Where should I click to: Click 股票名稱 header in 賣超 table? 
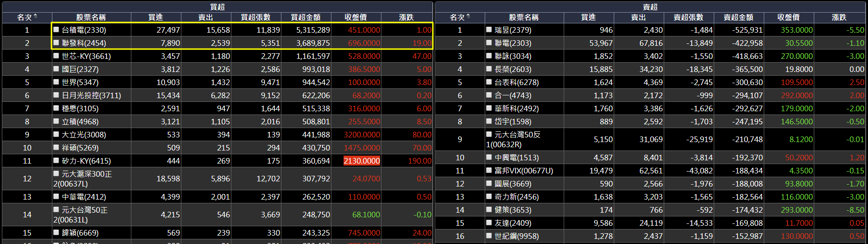524,17
